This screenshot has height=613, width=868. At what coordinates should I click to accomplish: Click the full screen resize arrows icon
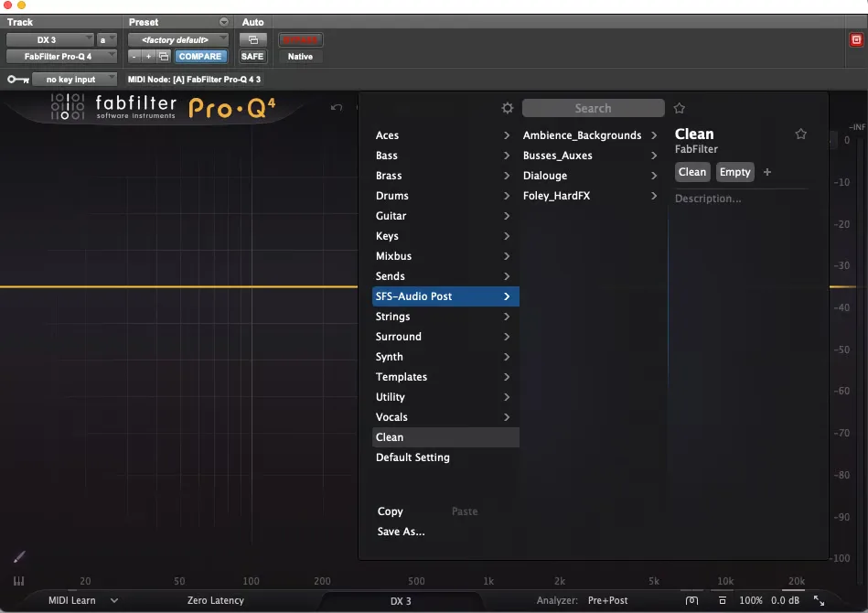(x=819, y=600)
